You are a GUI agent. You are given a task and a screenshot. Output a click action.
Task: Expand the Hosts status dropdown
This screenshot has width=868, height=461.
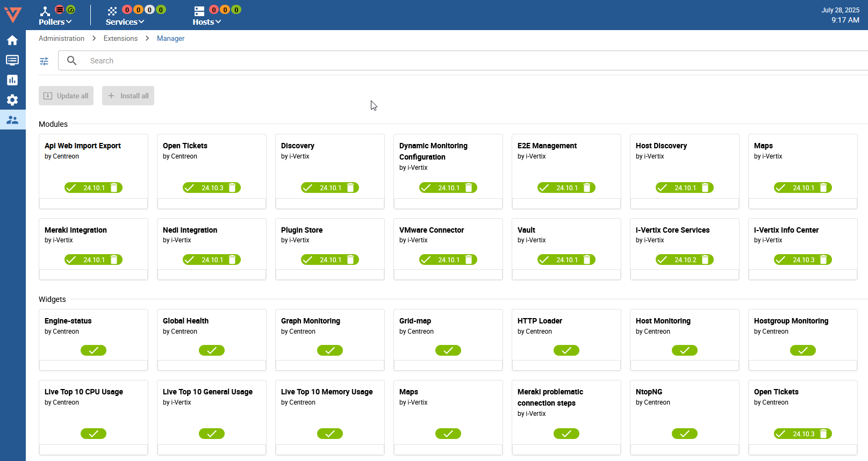point(207,22)
